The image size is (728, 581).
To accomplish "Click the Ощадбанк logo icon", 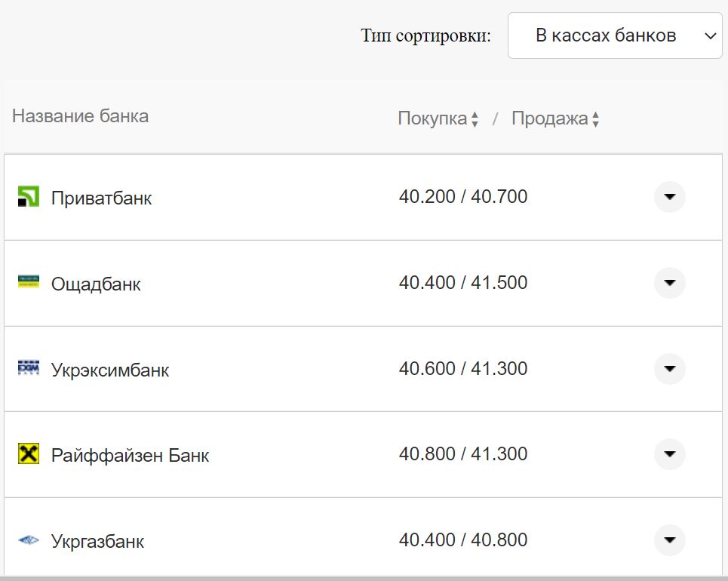I will point(28,282).
